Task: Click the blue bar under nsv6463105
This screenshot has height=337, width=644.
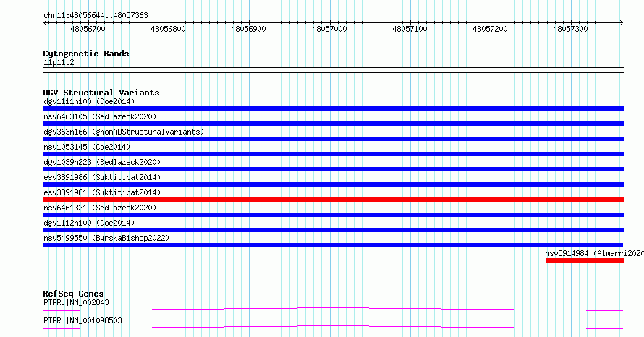Action: (333, 124)
